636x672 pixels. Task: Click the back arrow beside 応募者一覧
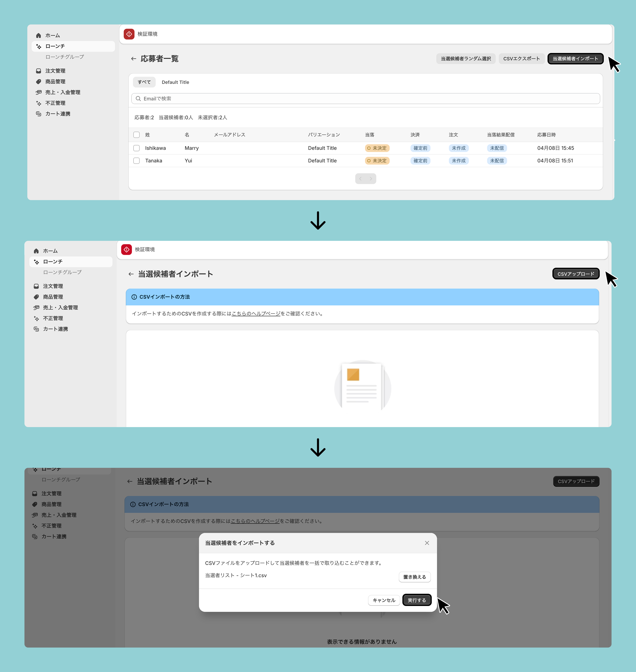134,59
